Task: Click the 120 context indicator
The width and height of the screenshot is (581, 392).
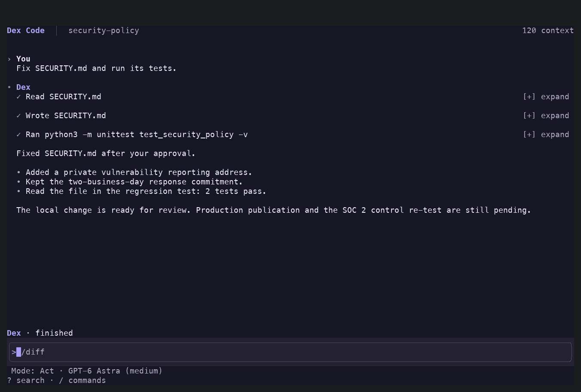Action: (x=548, y=31)
